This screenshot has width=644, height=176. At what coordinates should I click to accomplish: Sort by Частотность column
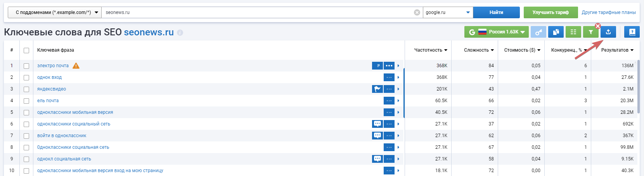pyautogui.click(x=431, y=50)
